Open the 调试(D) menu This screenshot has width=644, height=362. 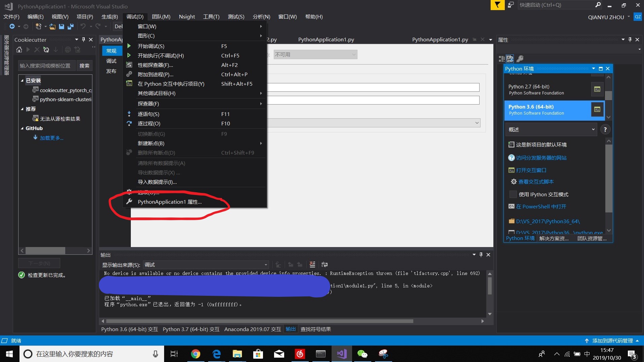click(x=135, y=16)
